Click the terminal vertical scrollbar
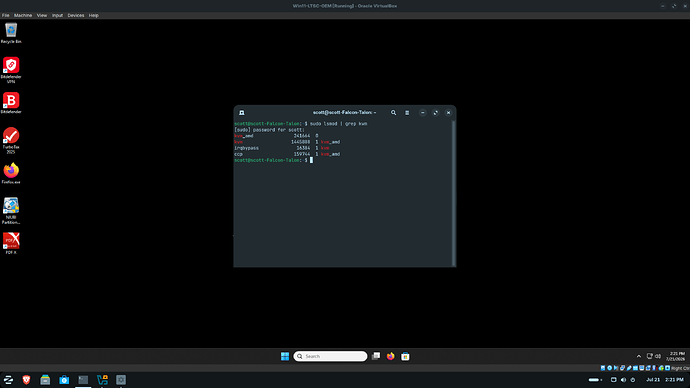The height and width of the screenshot is (388, 690). coord(453,193)
